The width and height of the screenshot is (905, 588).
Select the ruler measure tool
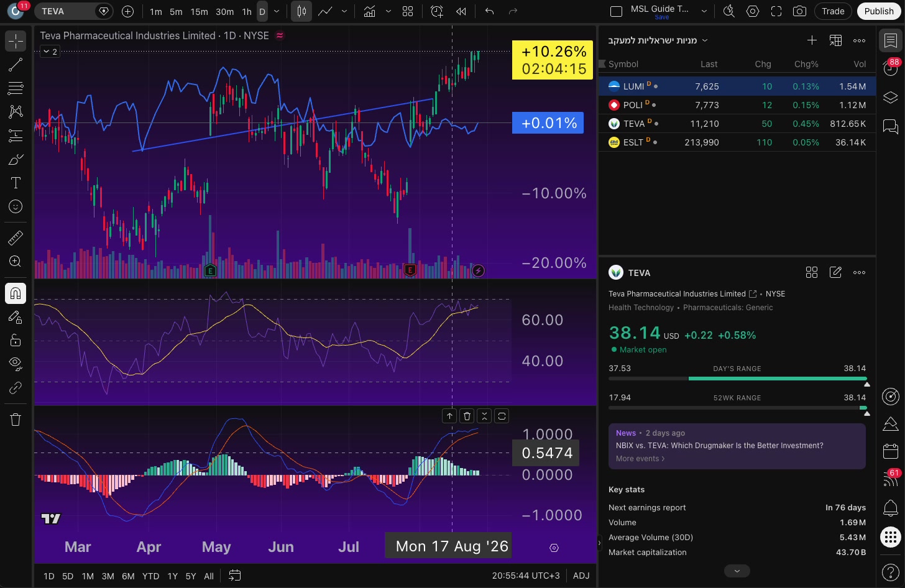[16, 237]
